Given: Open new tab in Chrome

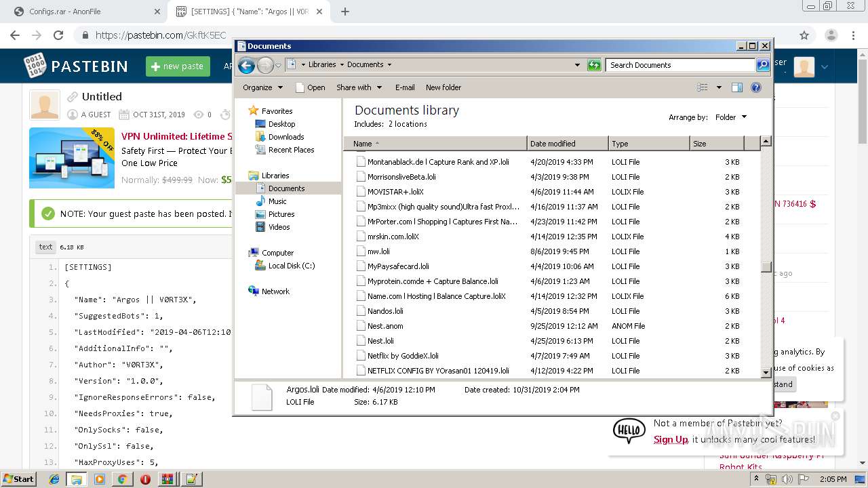Looking at the screenshot, I should coord(345,12).
